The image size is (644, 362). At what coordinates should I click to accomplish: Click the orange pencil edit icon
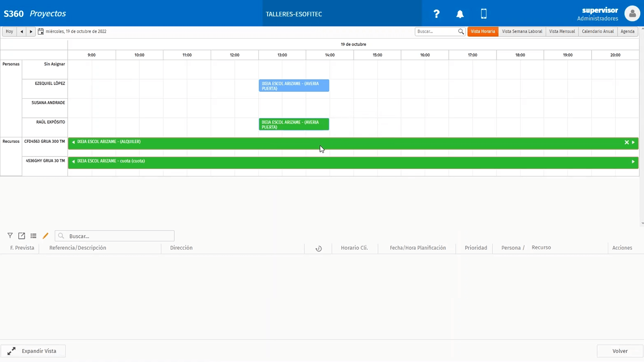[45, 236]
